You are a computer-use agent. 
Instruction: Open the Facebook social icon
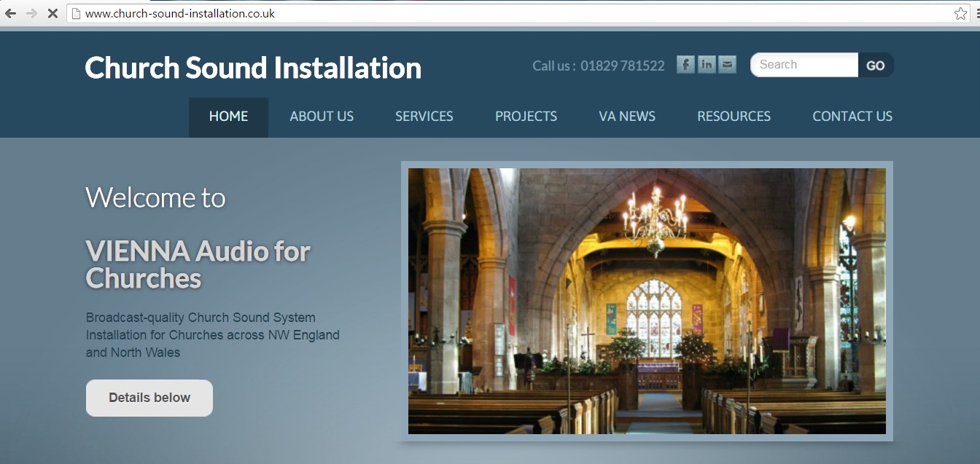(685, 65)
